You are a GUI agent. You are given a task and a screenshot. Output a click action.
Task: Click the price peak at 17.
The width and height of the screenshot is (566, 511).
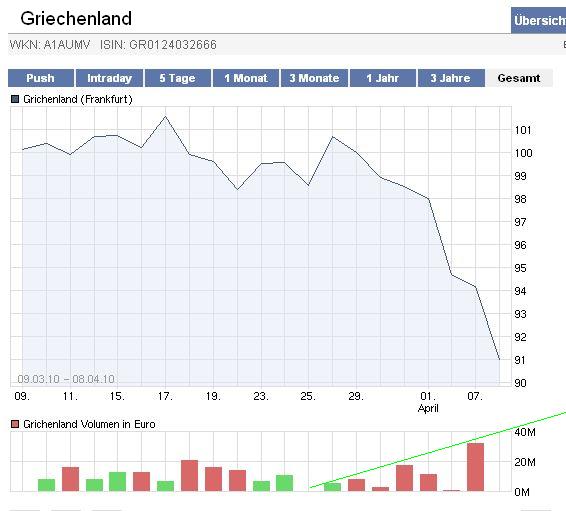click(x=165, y=117)
